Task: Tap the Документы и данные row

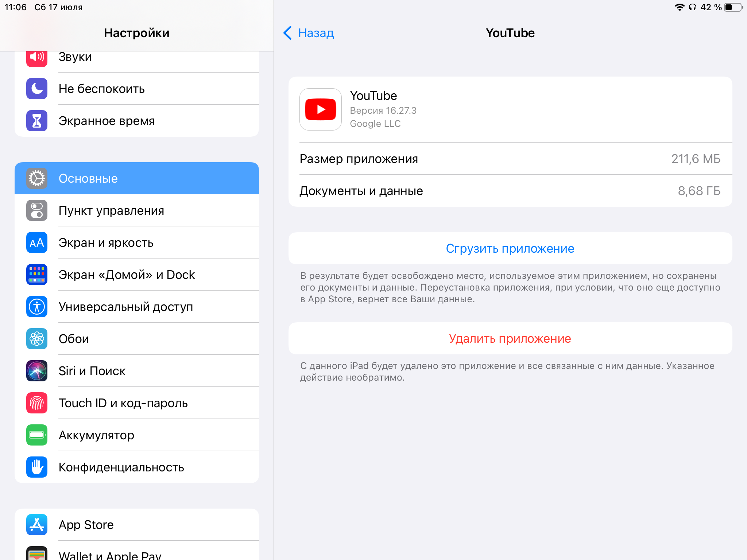Action: (x=510, y=191)
